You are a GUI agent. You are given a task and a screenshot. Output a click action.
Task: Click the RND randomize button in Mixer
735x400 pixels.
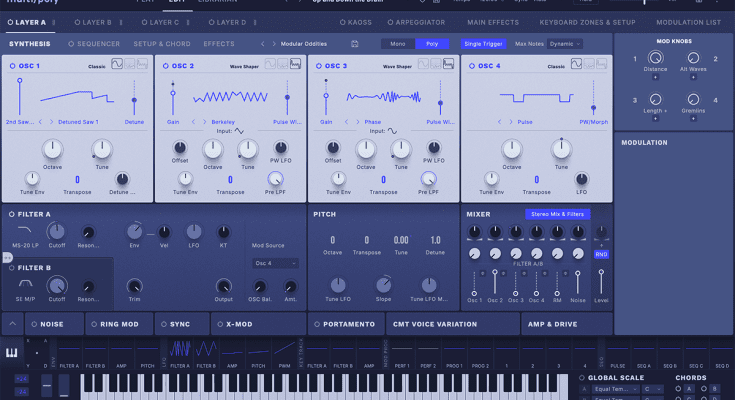tap(601, 254)
